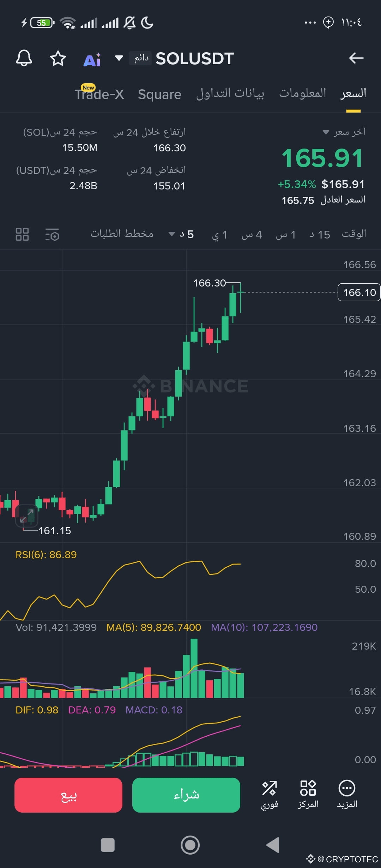Add SOLUSDT to favorites with star icon

click(x=58, y=59)
